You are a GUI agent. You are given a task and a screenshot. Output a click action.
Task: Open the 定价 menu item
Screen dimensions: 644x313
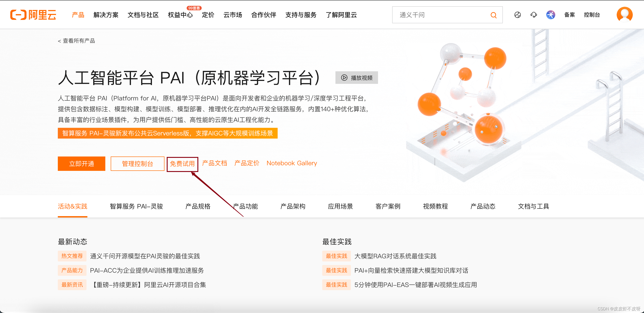(x=208, y=15)
